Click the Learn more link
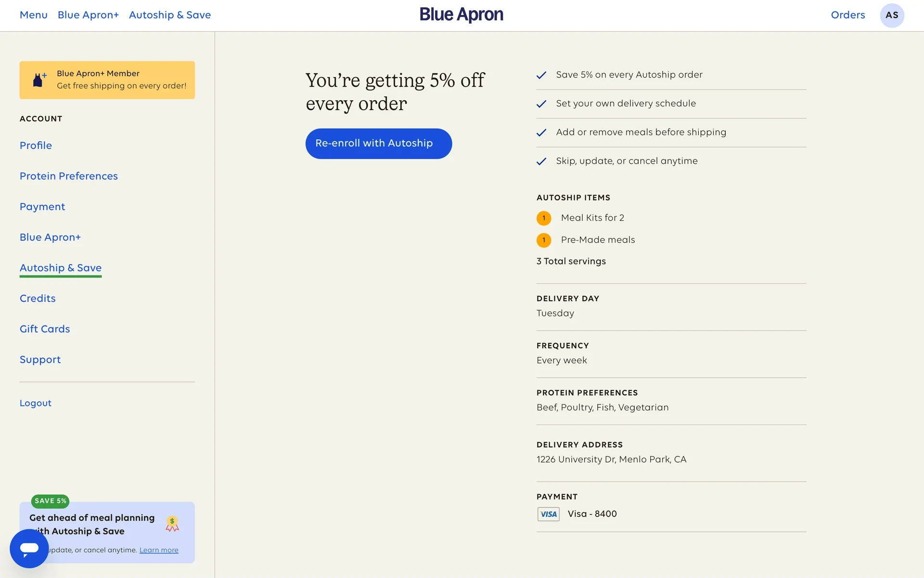The image size is (924, 578). (x=159, y=550)
